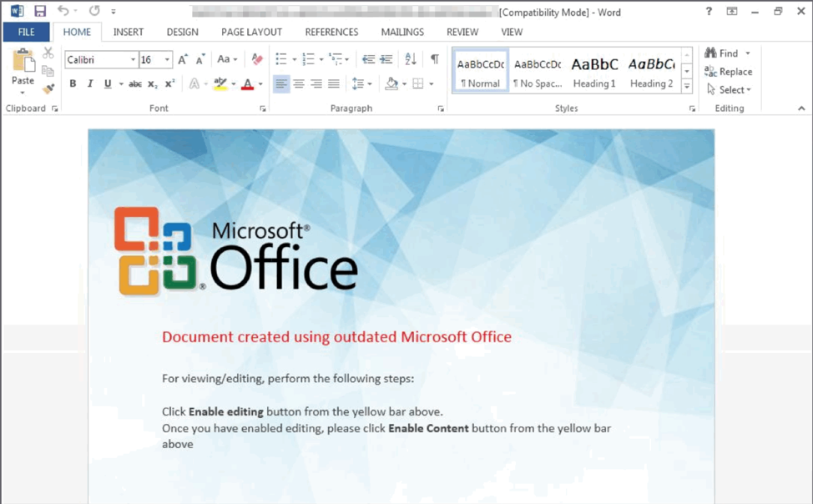Align text left
813x504 pixels.
point(281,83)
